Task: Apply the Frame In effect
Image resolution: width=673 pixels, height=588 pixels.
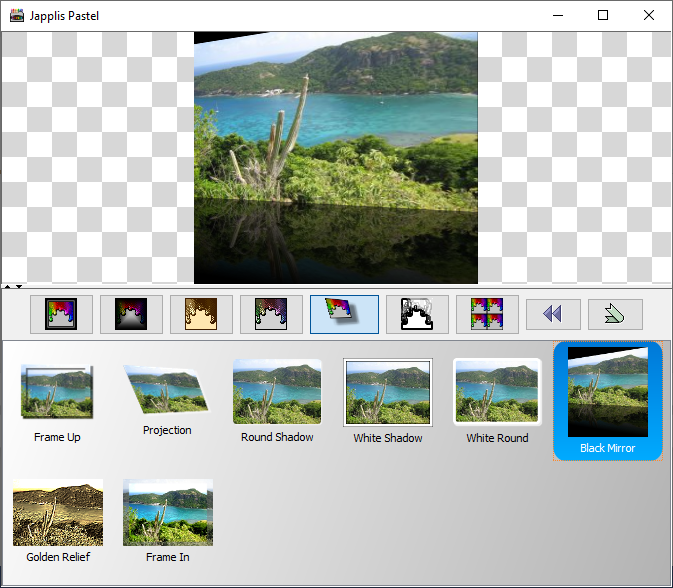Action: (167, 513)
